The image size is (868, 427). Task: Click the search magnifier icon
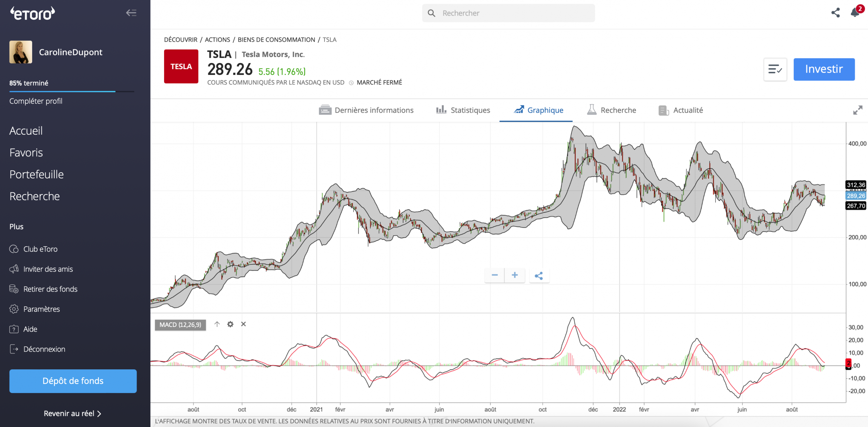(x=431, y=13)
